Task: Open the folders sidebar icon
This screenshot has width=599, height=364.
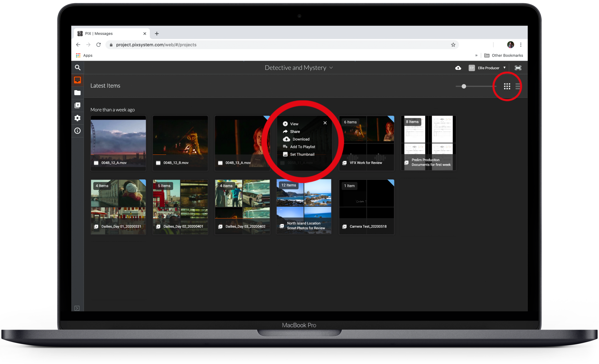Action: click(x=78, y=93)
